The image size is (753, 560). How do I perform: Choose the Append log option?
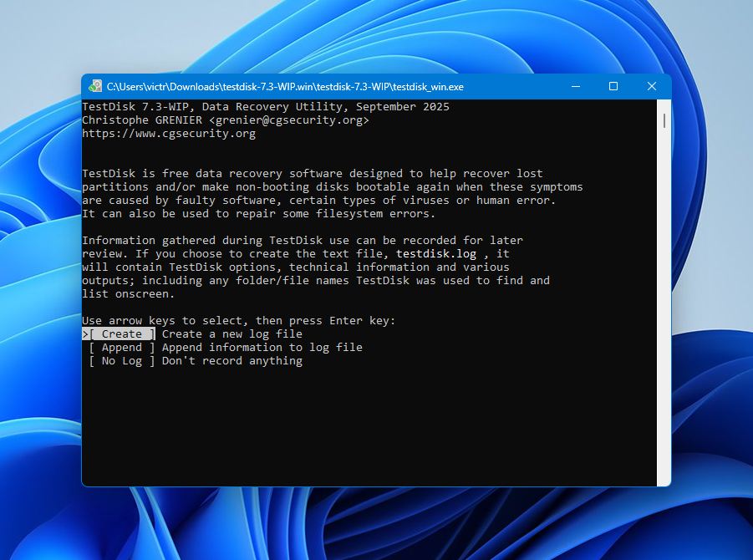click(122, 347)
